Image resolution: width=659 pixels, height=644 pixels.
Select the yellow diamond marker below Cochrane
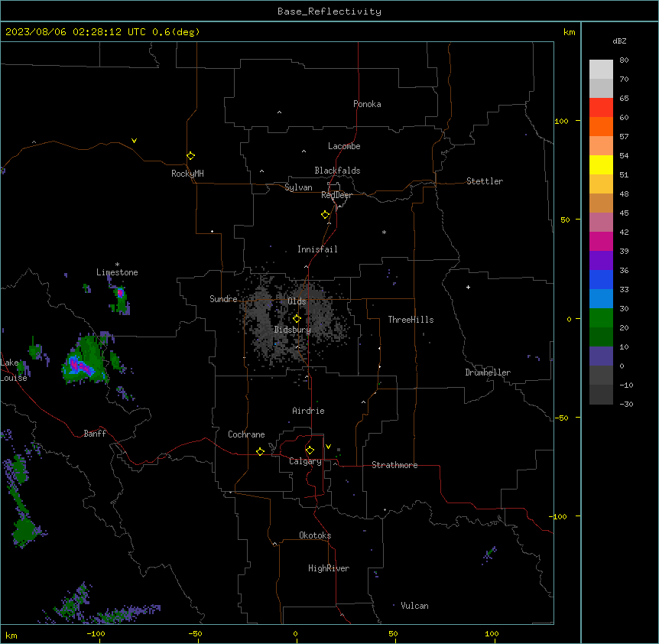point(260,451)
